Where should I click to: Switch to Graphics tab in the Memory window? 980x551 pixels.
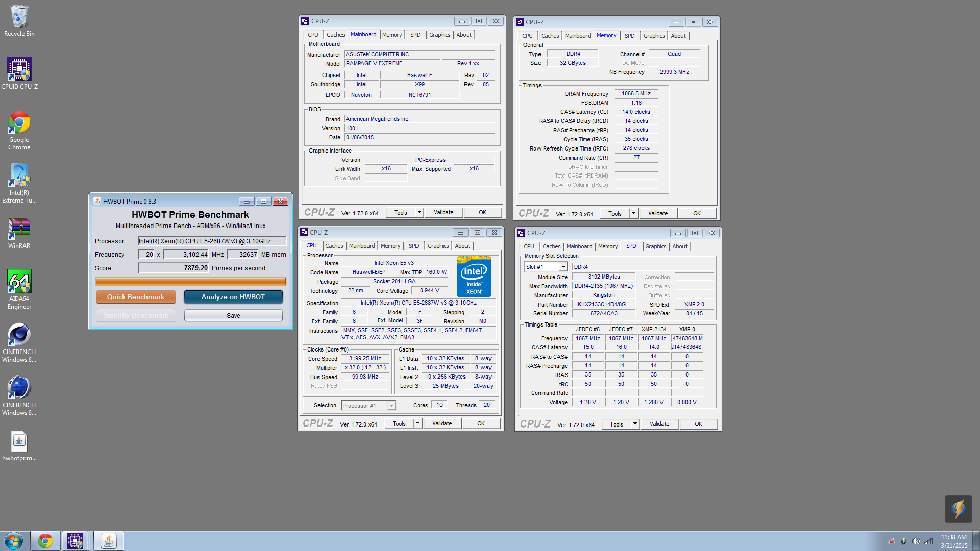(x=654, y=36)
